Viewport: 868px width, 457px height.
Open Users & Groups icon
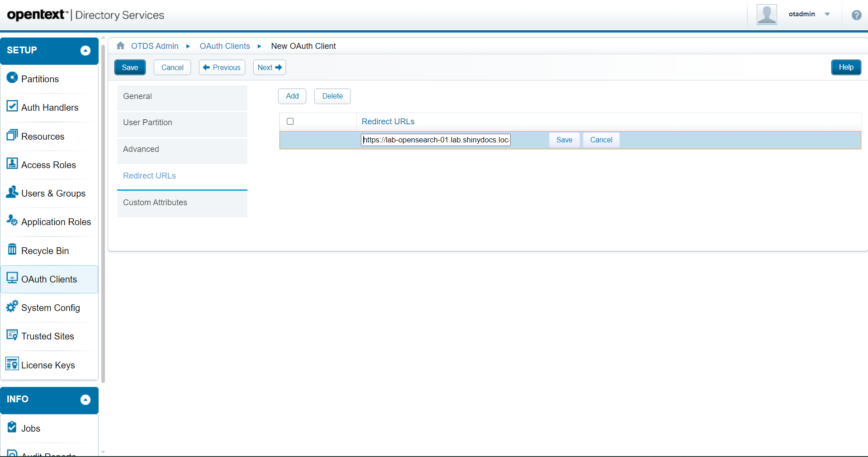point(12,192)
